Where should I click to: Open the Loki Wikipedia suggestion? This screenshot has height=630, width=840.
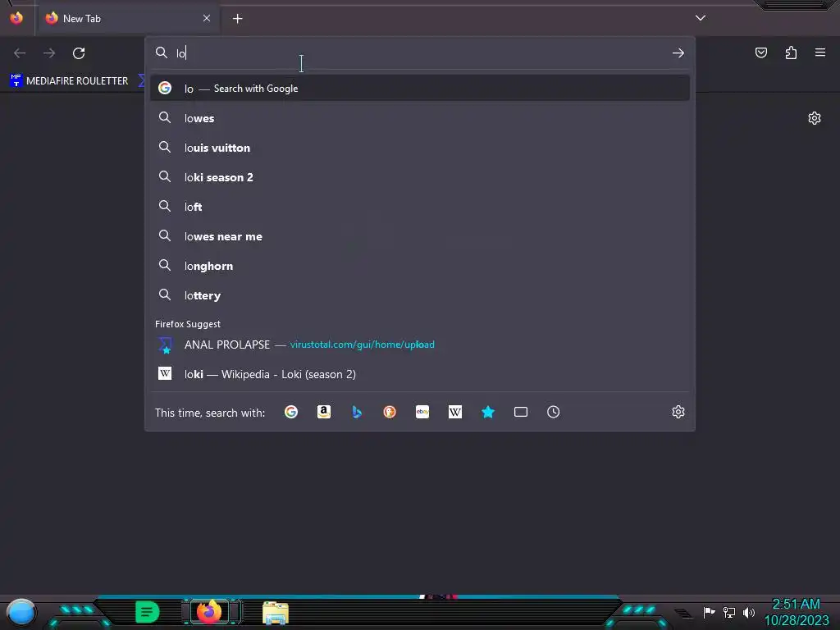pyautogui.click(x=420, y=374)
